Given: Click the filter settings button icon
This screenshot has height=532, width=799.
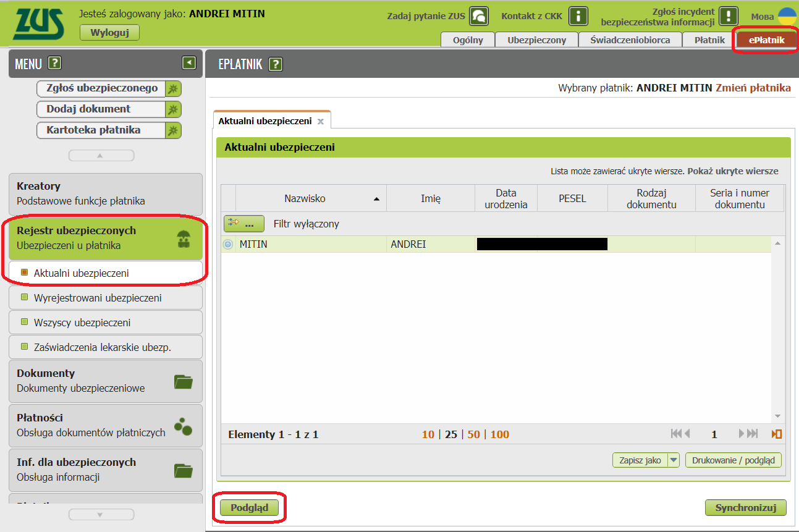Looking at the screenshot, I should (x=243, y=224).
